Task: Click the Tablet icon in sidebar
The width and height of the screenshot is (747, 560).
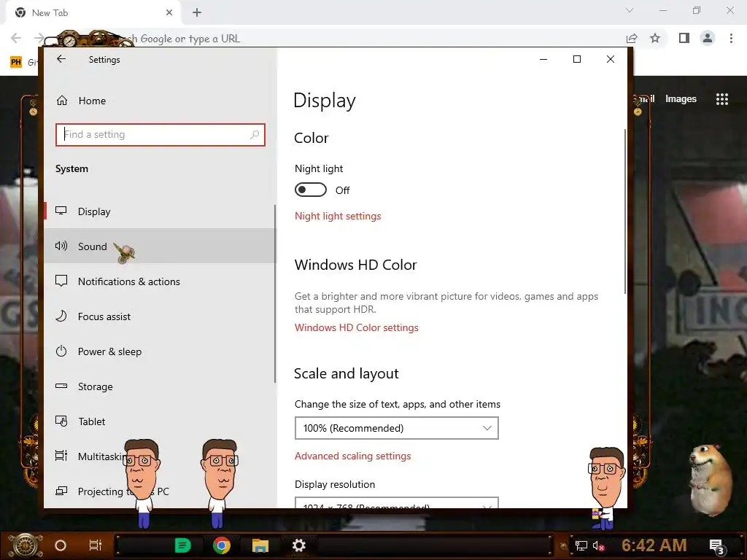Action: [x=61, y=421]
